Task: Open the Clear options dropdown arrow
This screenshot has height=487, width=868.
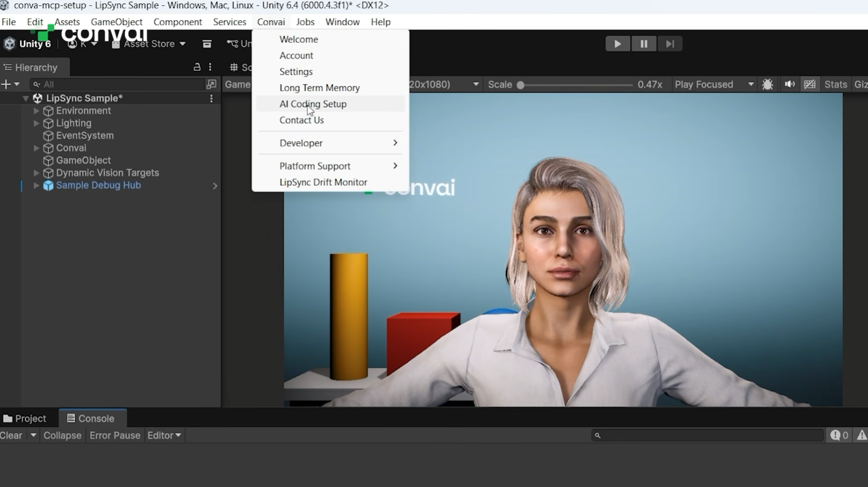Action: point(33,435)
